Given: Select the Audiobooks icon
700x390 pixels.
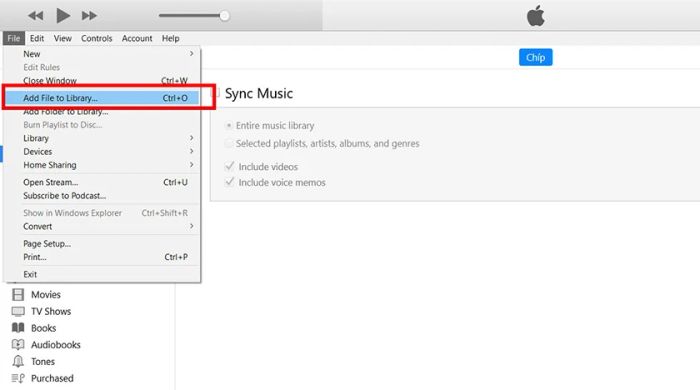Looking at the screenshot, I should (x=18, y=344).
